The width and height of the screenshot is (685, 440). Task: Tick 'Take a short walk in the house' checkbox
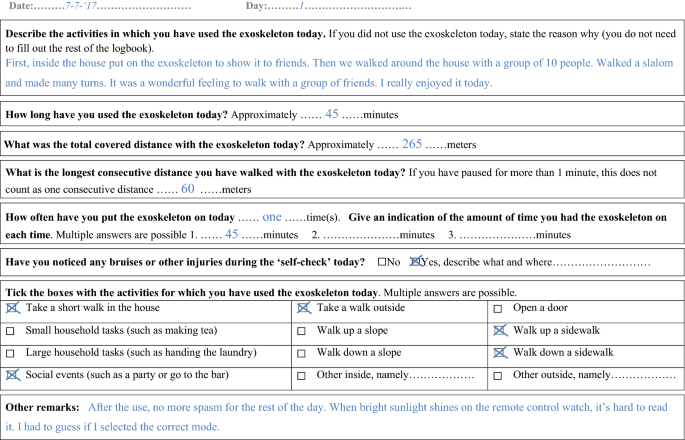pyautogui.click(x=11, y=308)
